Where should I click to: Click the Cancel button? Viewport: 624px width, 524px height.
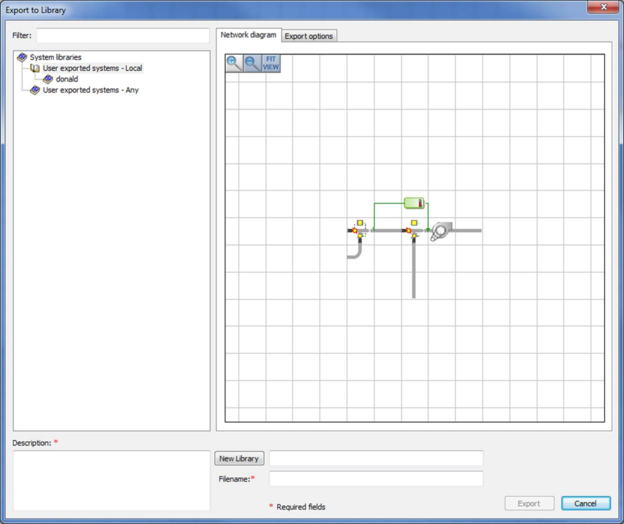pos(585,504)
